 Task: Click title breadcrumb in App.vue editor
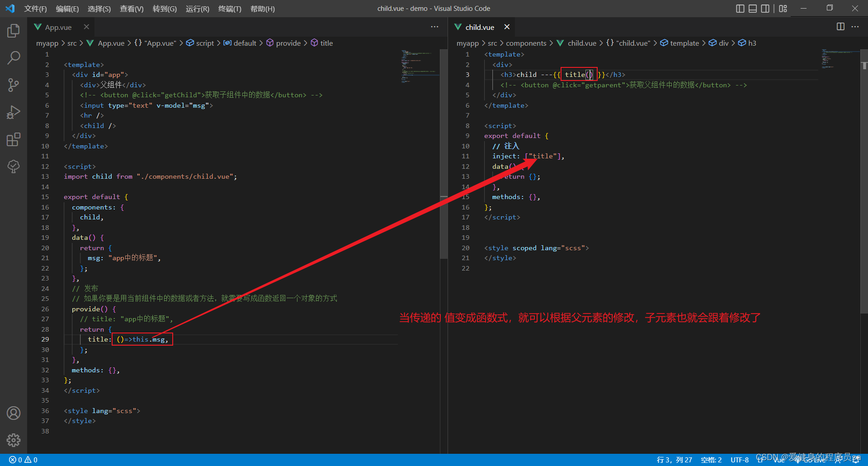click(x=322, y=43)
